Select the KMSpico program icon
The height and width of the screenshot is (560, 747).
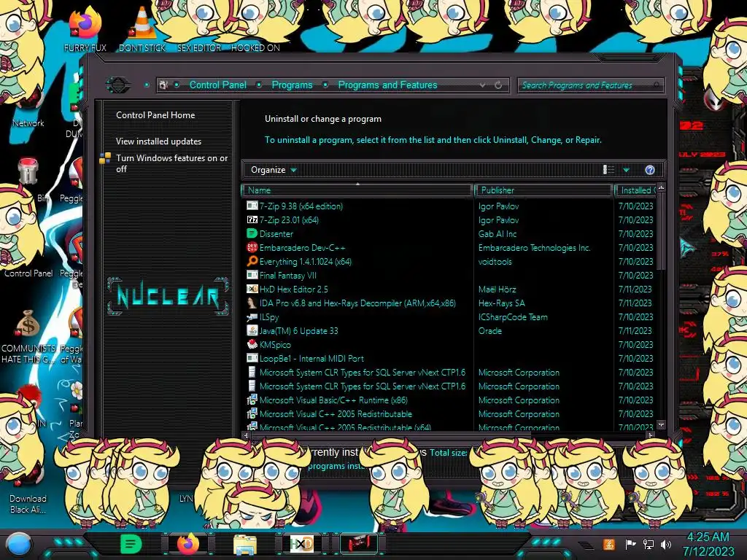tap(252, 344)
